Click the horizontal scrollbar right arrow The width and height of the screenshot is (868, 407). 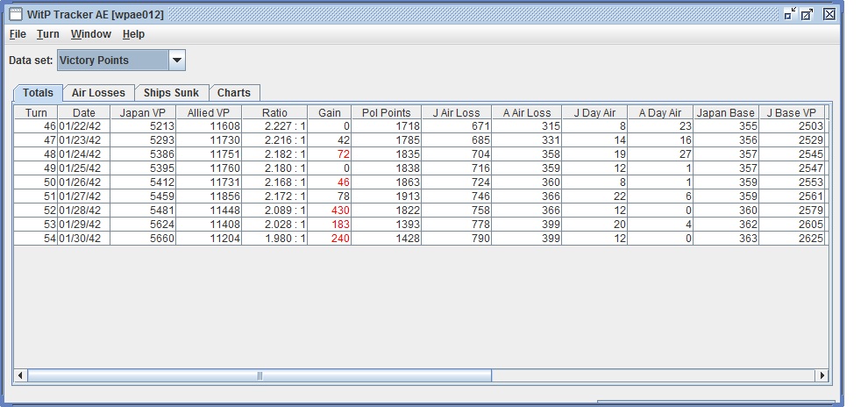click(822, 375)
